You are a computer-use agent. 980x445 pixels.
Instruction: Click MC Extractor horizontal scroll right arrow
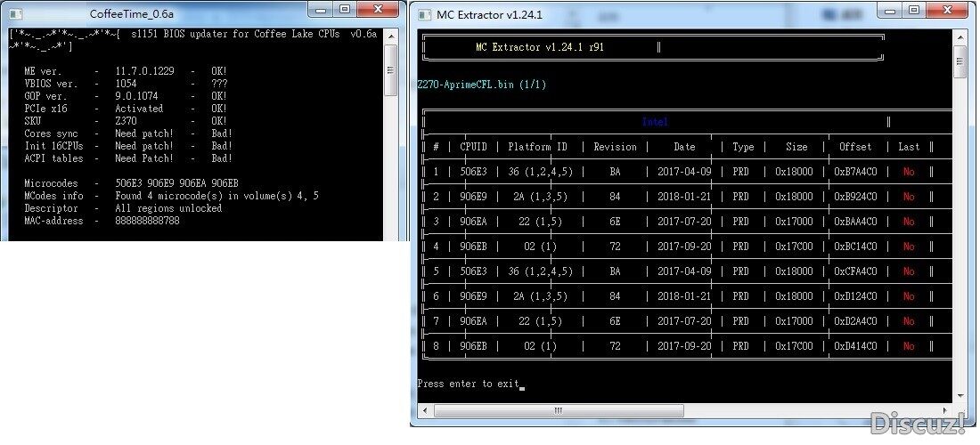(x=945, y=410)
